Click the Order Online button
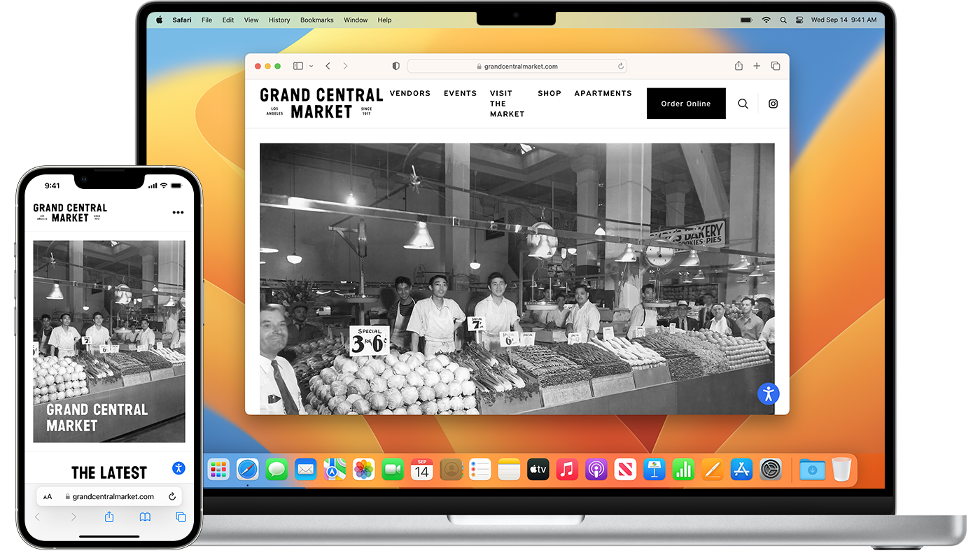 pyautogui.click(x=685, y=104)
